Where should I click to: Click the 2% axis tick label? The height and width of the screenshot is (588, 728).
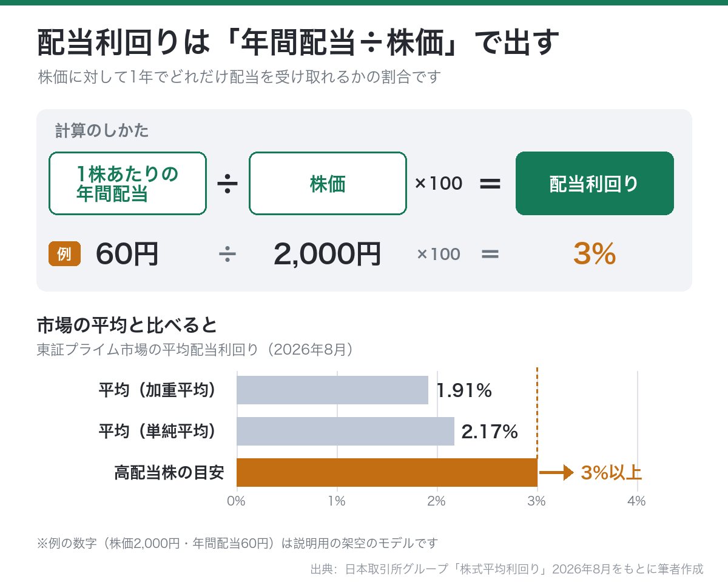[437, 501]
